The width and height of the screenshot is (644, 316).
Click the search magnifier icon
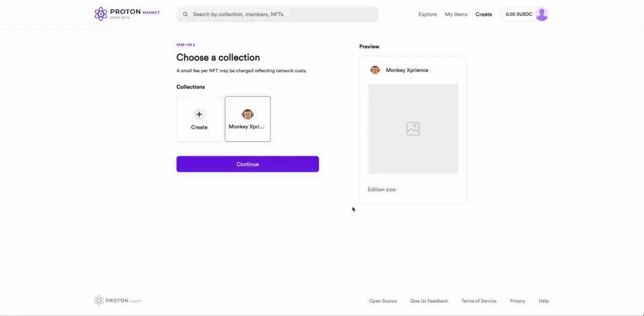[186, 15]
